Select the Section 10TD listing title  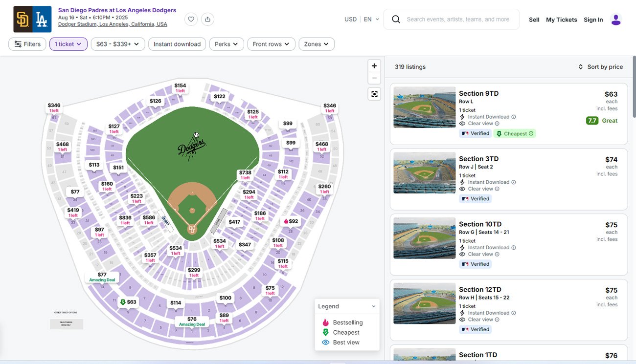[480, 224]
